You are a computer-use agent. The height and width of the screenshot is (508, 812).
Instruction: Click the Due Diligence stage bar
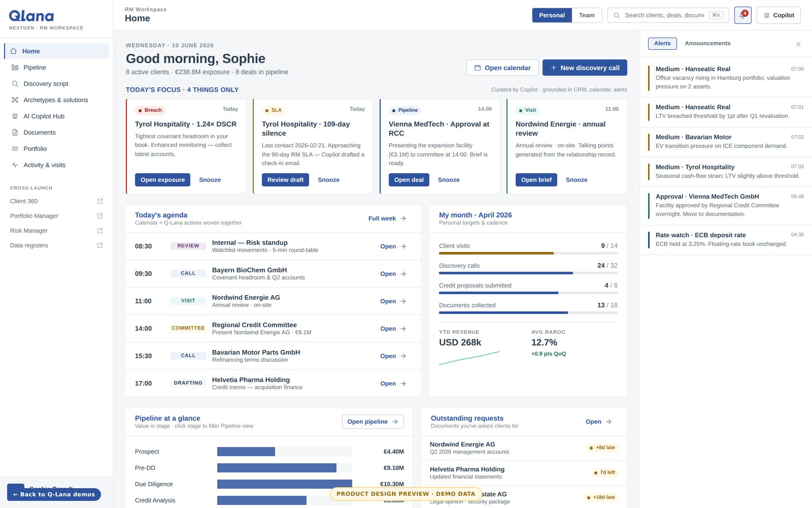tap(285, 484)
